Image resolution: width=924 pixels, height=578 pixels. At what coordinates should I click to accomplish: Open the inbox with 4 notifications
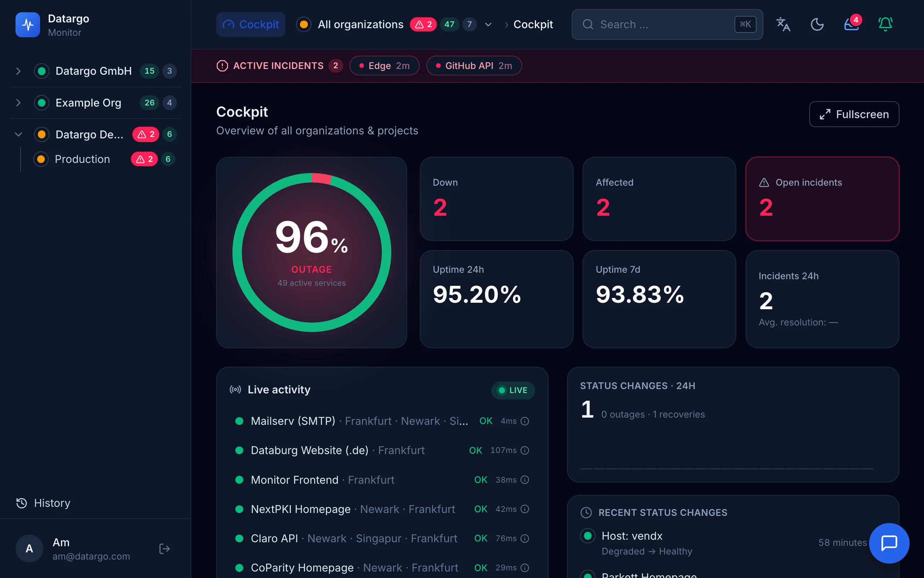click(851, 25)
